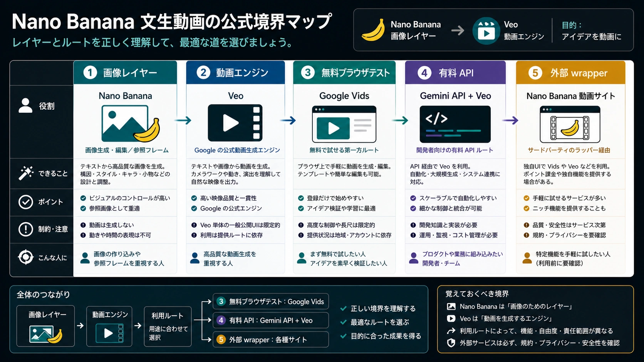
Task: Click the exclamation icon next to 制約・注意
Action: click(x=26, y=229)
